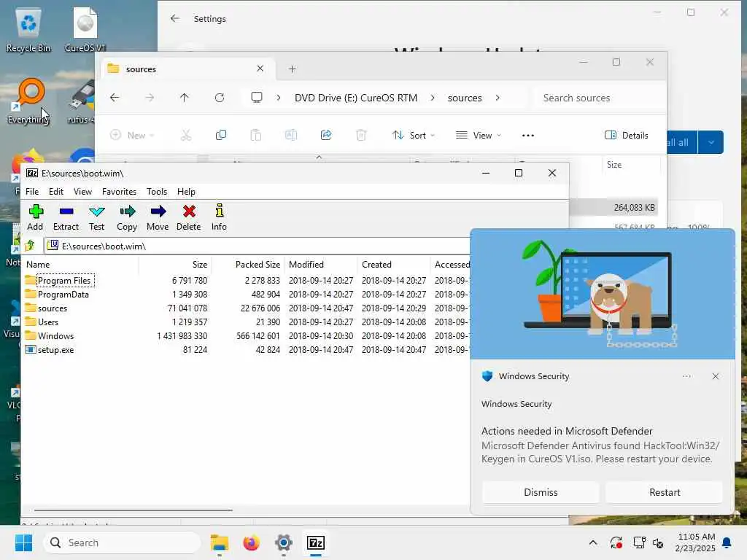Image resolution: width=747 pixels, height=560 pixels.
Task: Click Restart in the Defender notification
Action: pyautogui.click(x=665, y=492)
